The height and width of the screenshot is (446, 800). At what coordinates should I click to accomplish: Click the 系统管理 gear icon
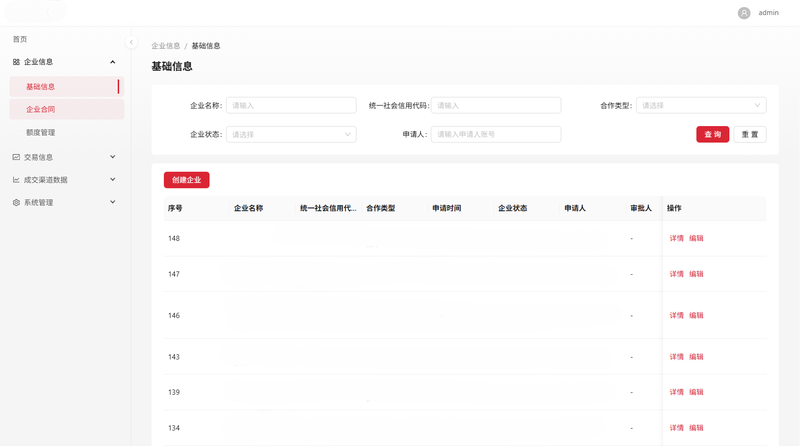point(16,203)
